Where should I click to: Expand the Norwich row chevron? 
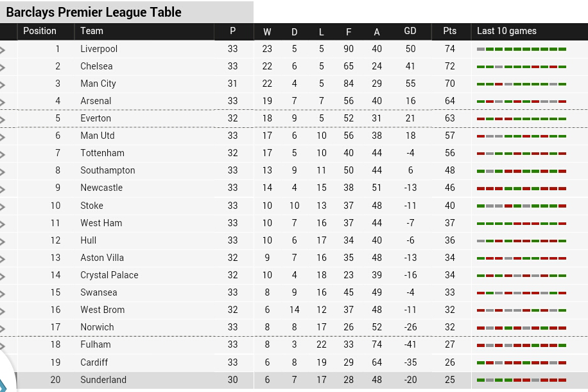(x=3, y=328)
